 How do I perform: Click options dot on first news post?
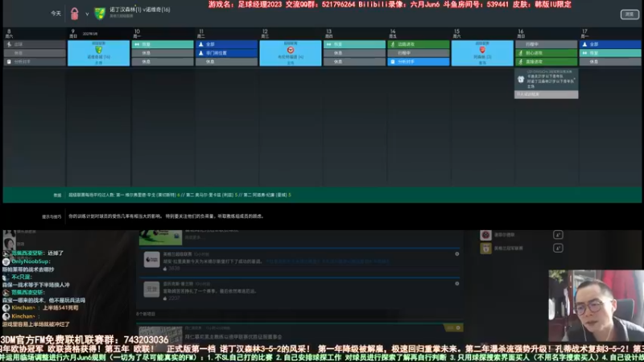pos(456,254)
